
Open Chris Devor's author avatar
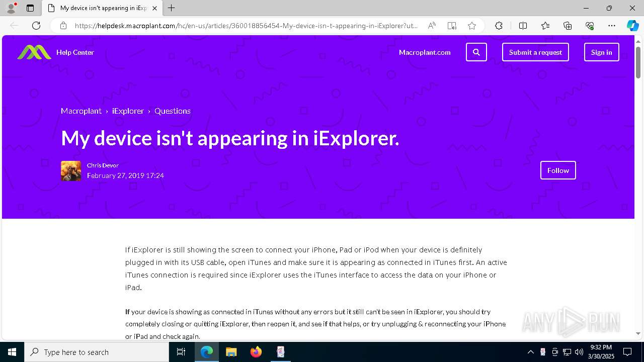[x=71, y=171]
